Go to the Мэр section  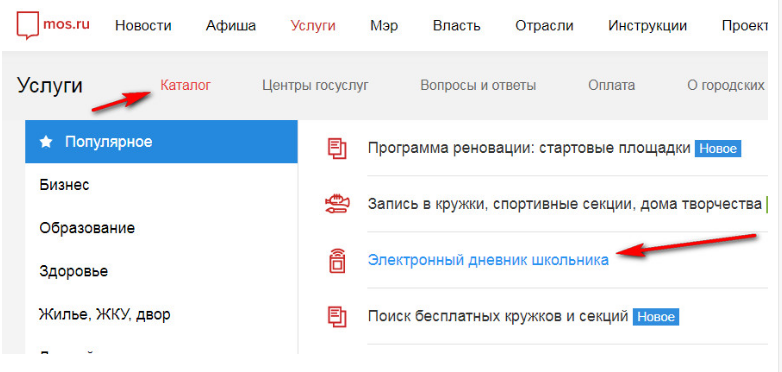coord(384,25)
